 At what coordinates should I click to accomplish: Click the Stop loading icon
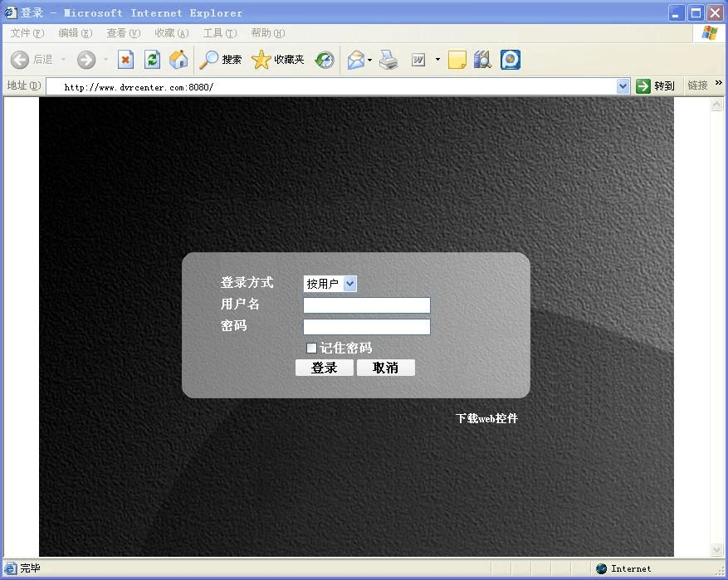[125, 60]
